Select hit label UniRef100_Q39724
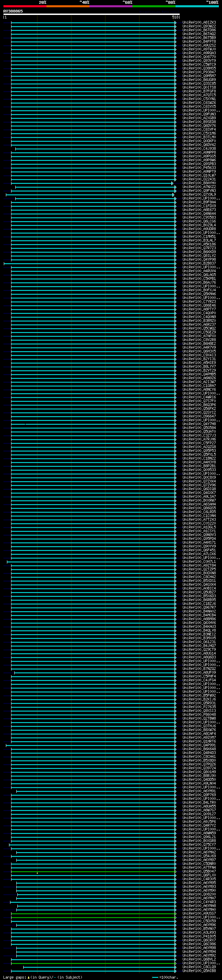This screenshot has width=222, height=980. 199,768
